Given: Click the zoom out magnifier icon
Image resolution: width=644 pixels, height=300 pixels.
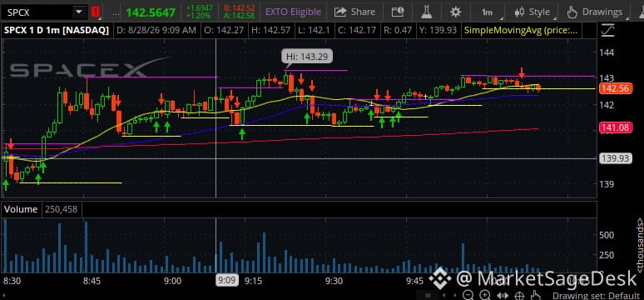Looking at the screenshot, I should (x=468, y=295).
